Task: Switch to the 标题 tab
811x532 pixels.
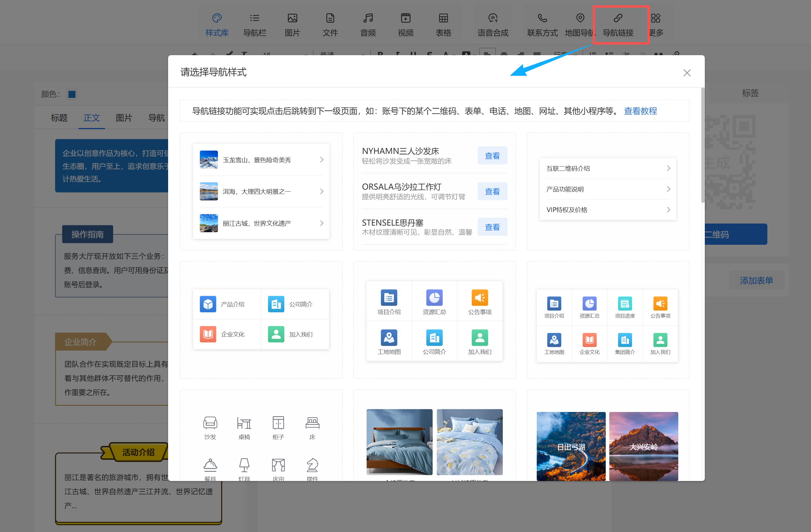Action: [x=59, y=118]
